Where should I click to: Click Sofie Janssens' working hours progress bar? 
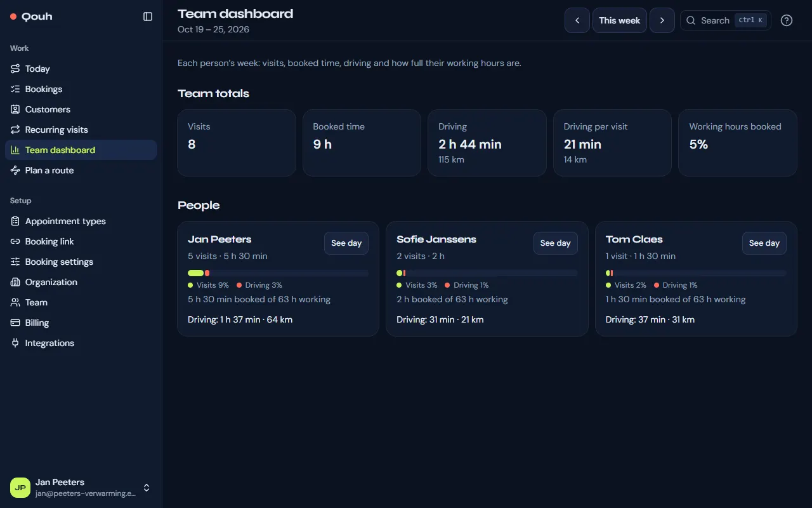click(x=487, y=273)
